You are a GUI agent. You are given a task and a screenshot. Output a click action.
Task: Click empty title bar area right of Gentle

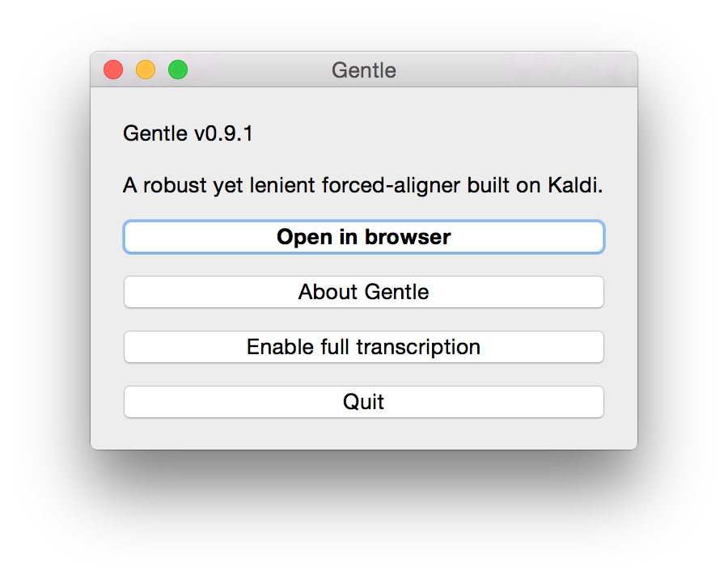518,70
